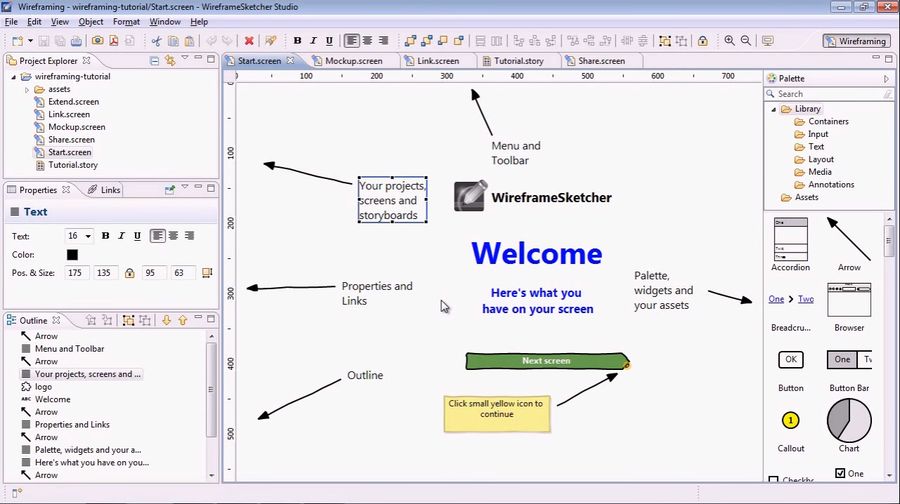Screen dimensions: 900x504
Task: Toggle Underline in main toolbar
Action: click(x=329, y=41)
